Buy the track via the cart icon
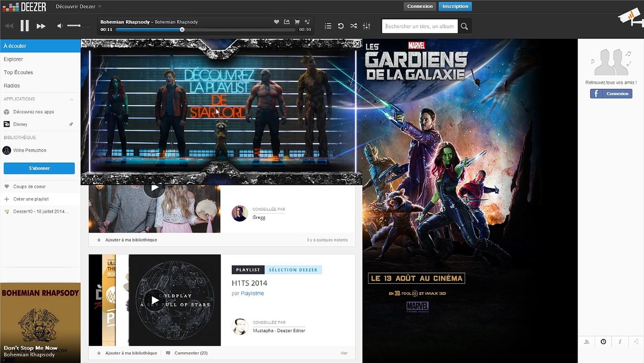 pyautogui.click(x=297, y=22)
